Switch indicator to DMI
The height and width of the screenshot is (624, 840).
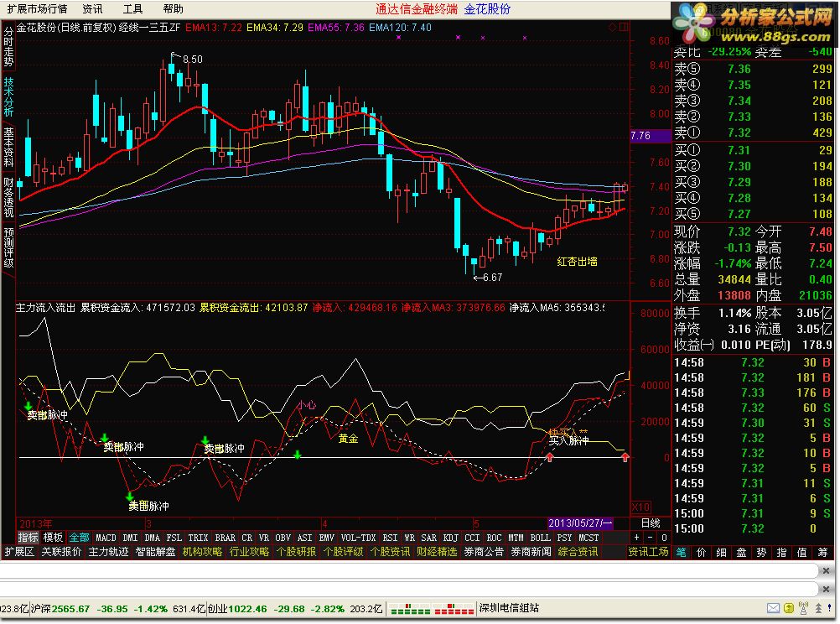click(130, 537)
